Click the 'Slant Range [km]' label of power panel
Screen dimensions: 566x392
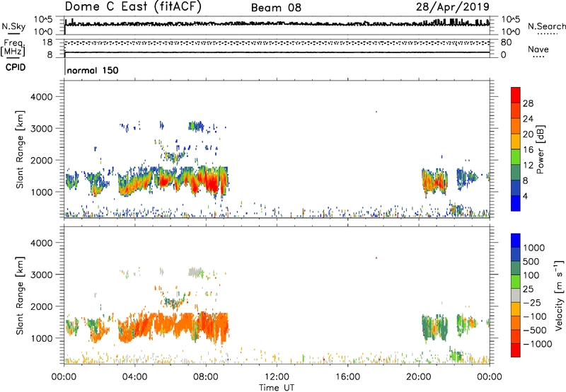(x=20, y=149)
